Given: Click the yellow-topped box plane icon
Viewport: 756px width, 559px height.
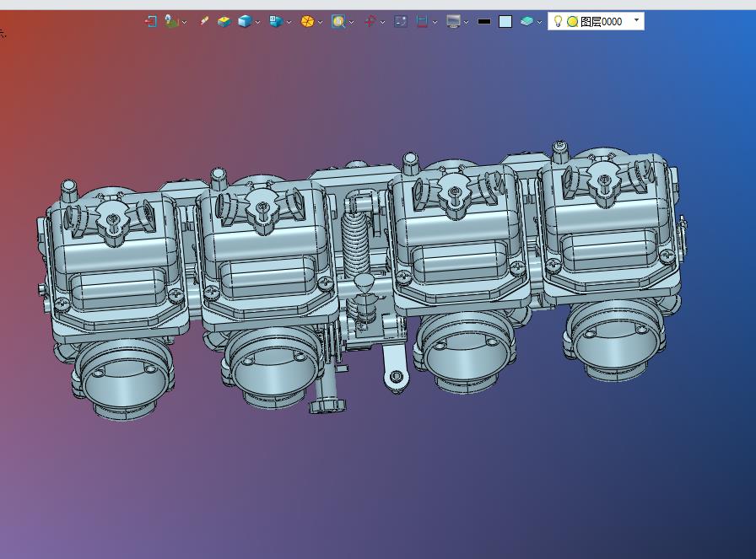Looking at the screenshot, I should pos(224,21).
